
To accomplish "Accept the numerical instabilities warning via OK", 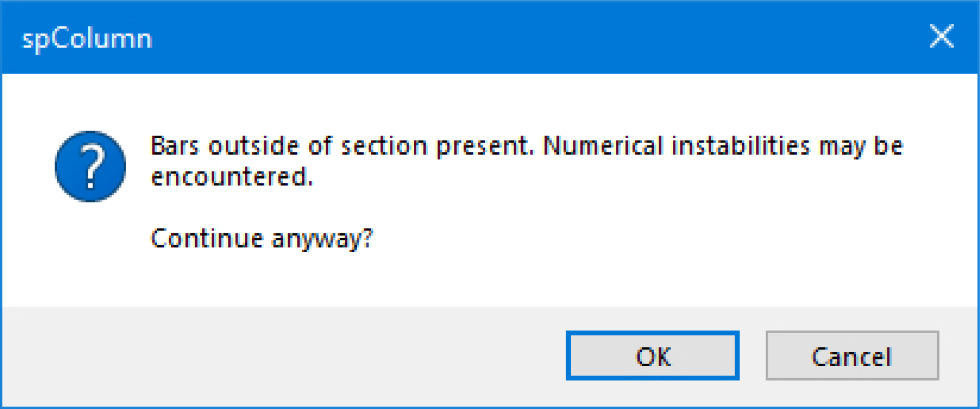I will click(652, 356).
